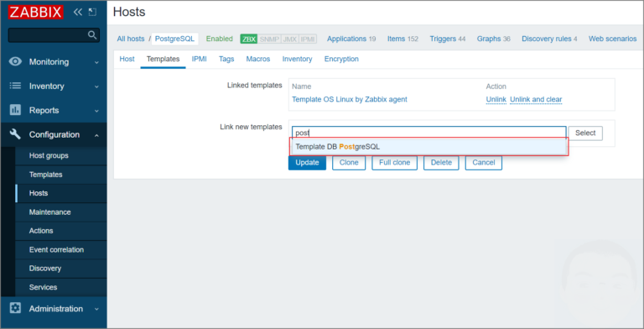Click the Enabled status link
The height and width of the screenshot is (329, 644).
pyautogui.click(x=220, y=39)
